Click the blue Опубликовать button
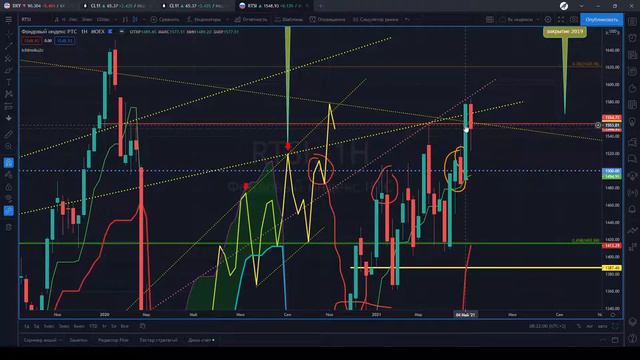The width and height of the screenshot is (640, 360). (602, 19)
